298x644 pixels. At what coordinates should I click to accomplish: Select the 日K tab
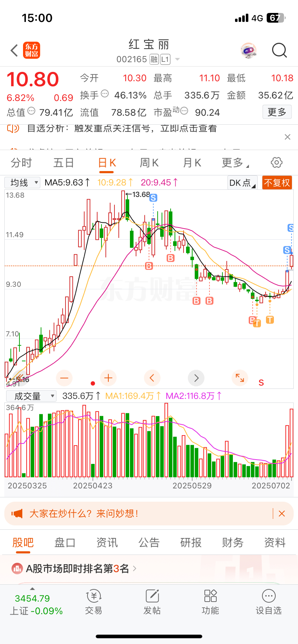click(107, 163)
